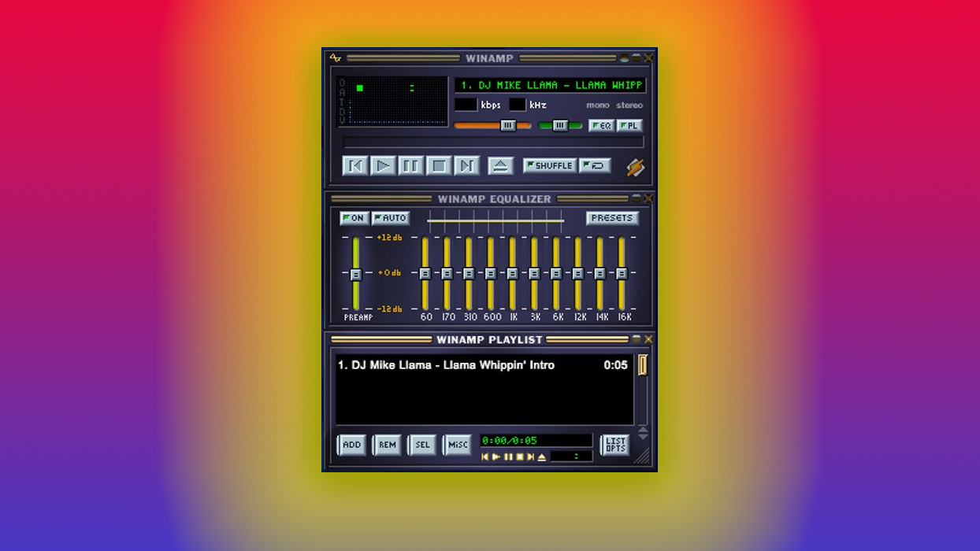The image size is (980, 551).
Task: Toggle the PL playlist window button
Action: point(629,125)
